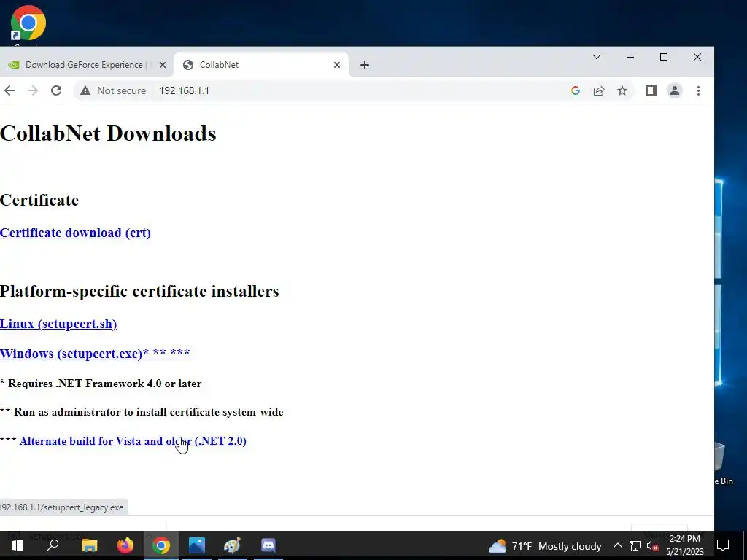The width and height of the screenshot is (747, 560).
Task: Open the Chrome side panel
Action: click(x=651, y=90)
